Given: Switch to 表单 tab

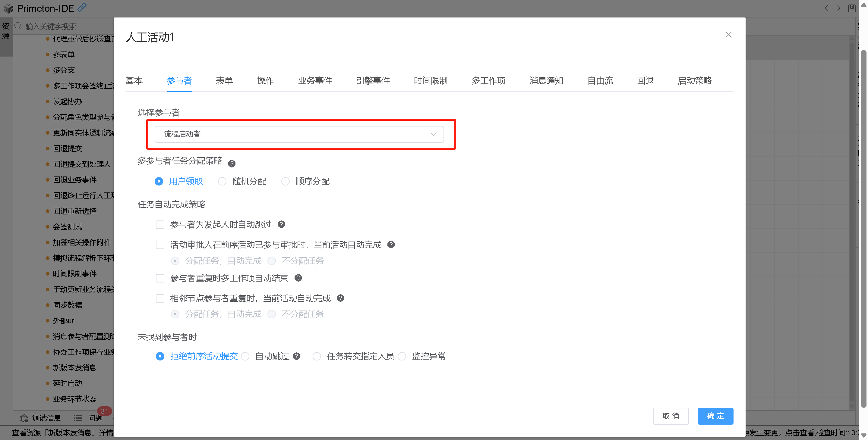Looking at the screenshot, I should [x=224, y=81].
